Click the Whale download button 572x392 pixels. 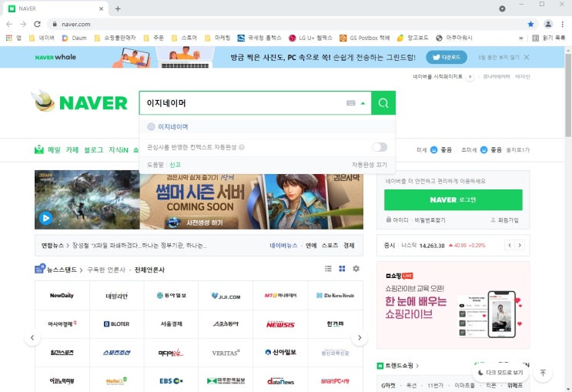[447, 57]
